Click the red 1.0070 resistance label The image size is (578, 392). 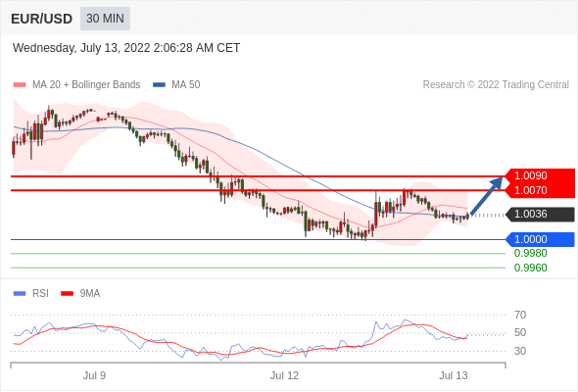[x=540, y=190]
